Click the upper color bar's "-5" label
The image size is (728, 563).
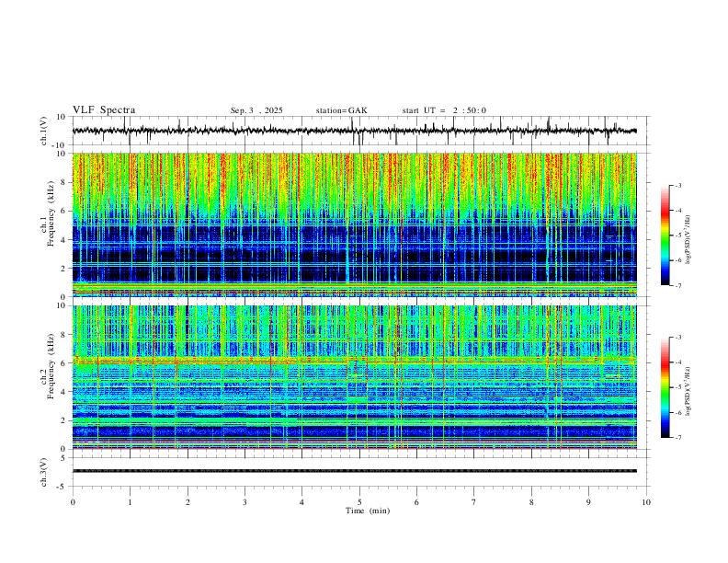coord(677,236)
